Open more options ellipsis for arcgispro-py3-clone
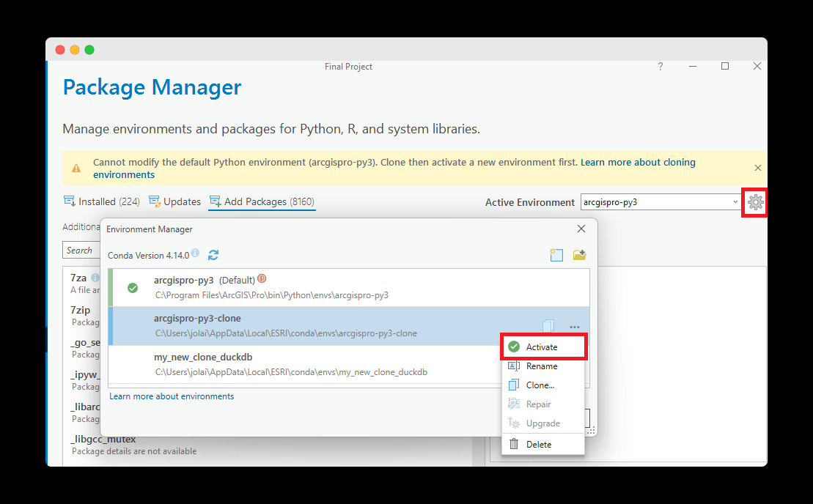The height and width of the screenshot is (504, 813). tap(575, 327)
